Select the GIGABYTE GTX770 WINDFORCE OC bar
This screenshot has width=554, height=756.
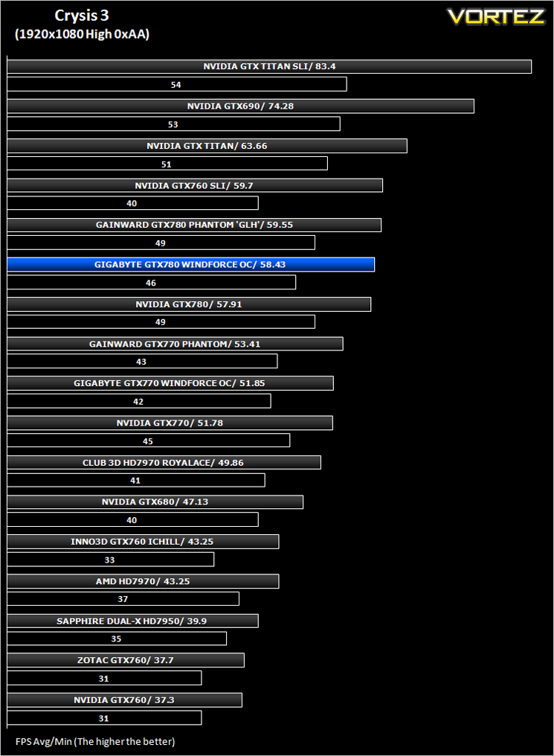click(170, 383)
